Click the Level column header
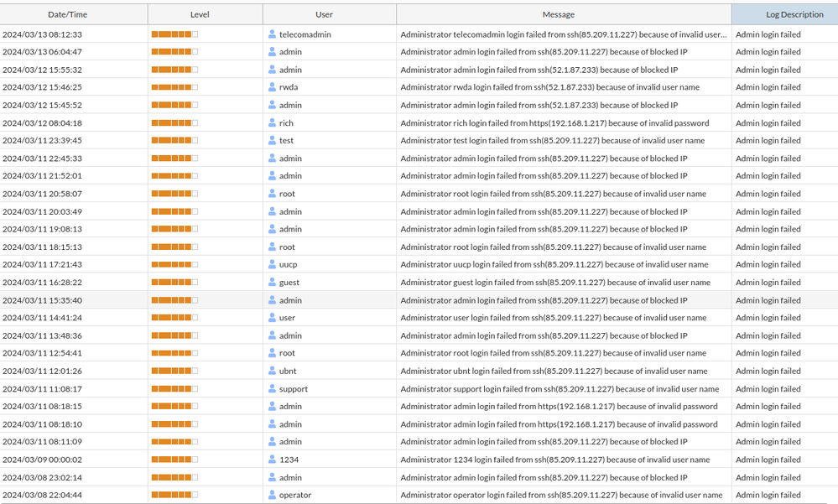This screenshot has height=504, width=838. coord(200,14)
